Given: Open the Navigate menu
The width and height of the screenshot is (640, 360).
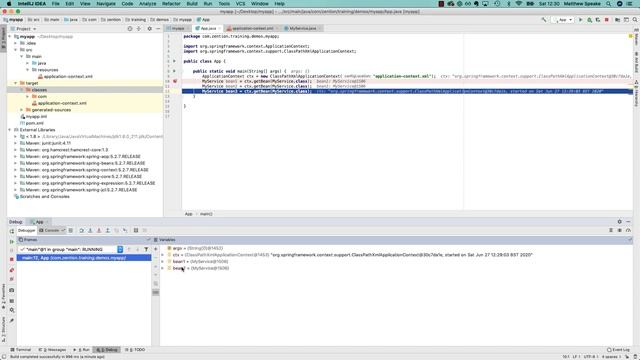Looking at the screenshot, I should click(106, 4).
